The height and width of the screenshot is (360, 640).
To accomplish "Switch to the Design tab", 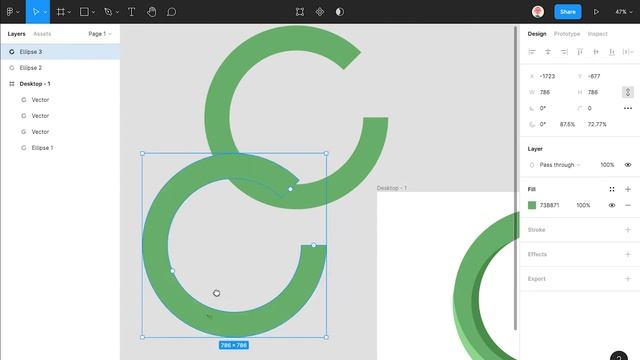I will coord(537,34).
